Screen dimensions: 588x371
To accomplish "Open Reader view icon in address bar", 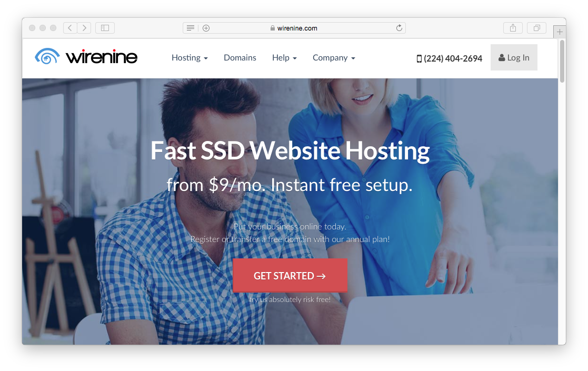I will (191, 28).
